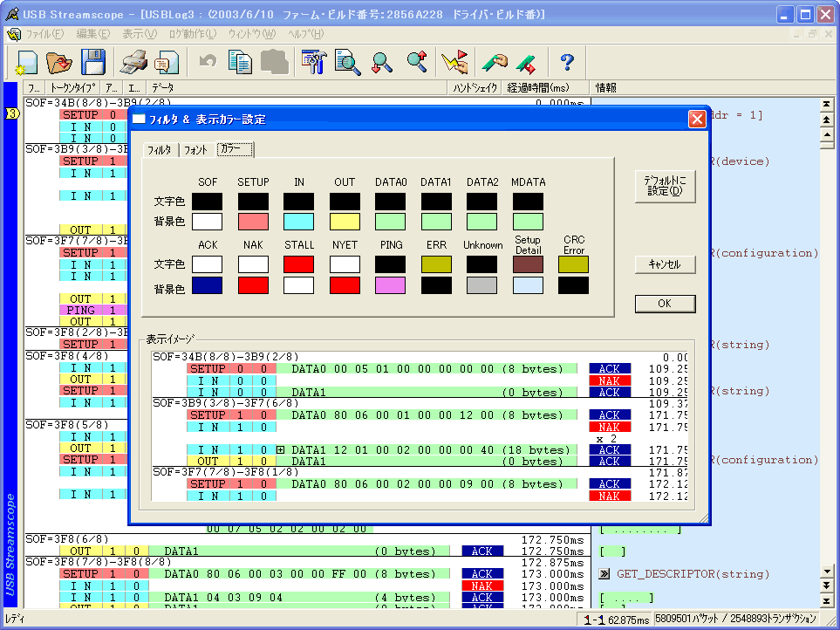
Task: Click the green ribbon with red arrow icon
Action: coord(526,63)
